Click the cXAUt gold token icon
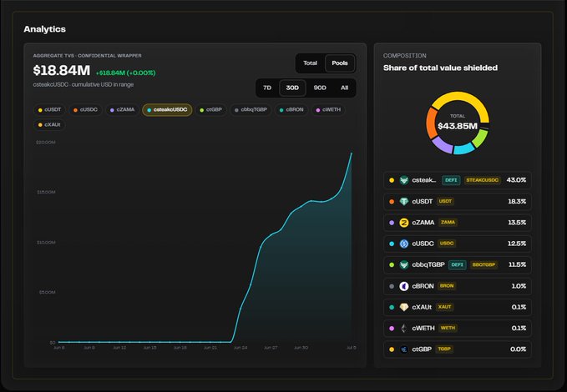Viewport: 567px width, 392px height. coord(404,307)
